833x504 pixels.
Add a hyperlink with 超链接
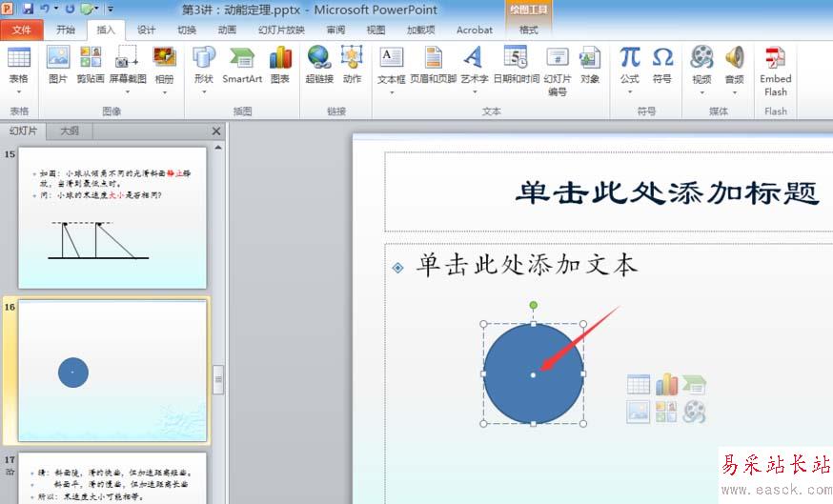319,57
